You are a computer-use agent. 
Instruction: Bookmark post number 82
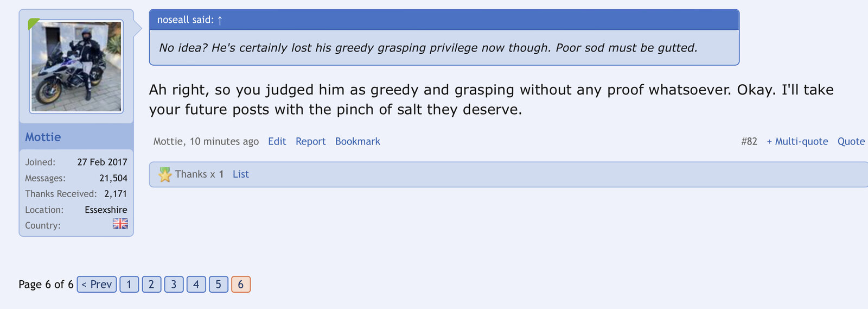(x=358, y=141)
